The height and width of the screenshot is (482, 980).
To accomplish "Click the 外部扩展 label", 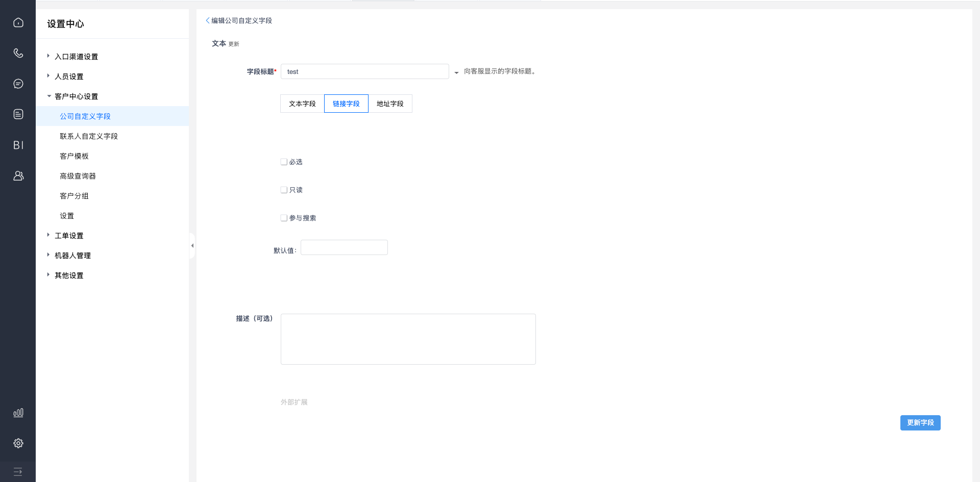I will (294, 402).
